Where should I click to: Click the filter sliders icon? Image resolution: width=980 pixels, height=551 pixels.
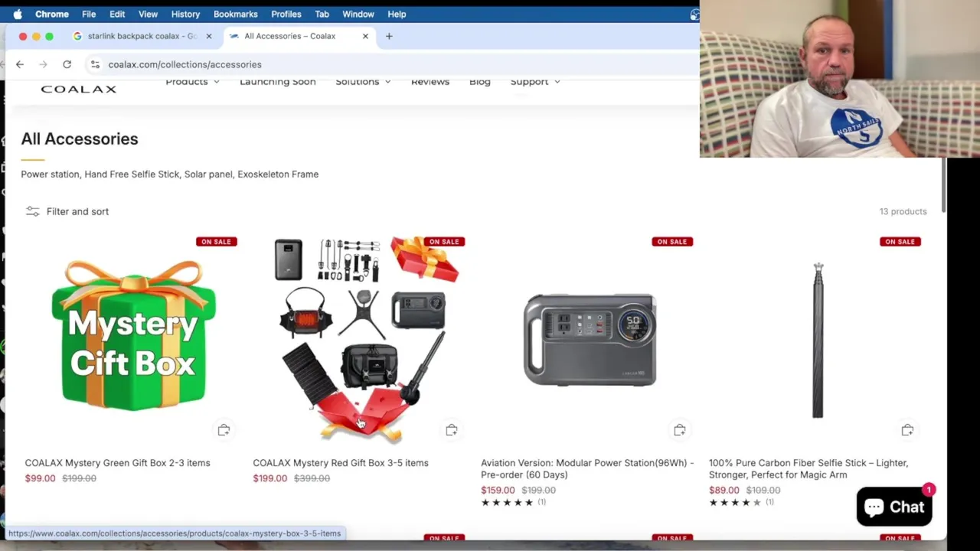pyautogui.click(x=32, y=211)
